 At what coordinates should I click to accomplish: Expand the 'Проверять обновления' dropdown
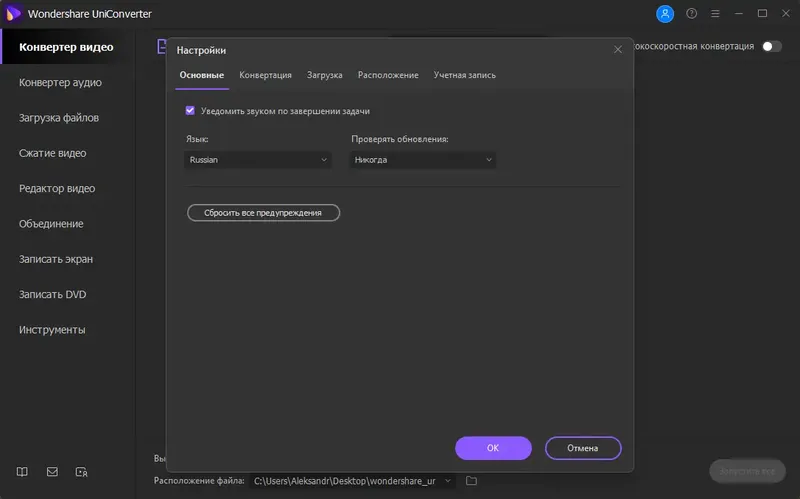point(423,160)
